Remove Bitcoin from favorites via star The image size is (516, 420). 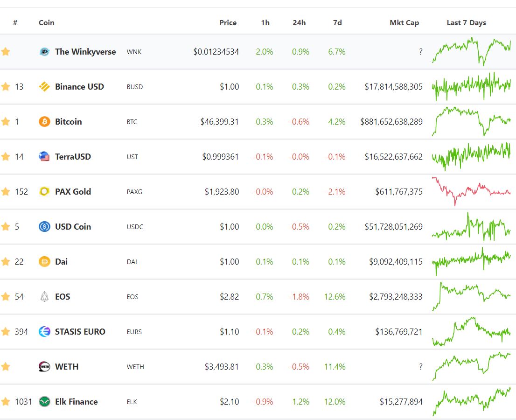tap(6, 122)
